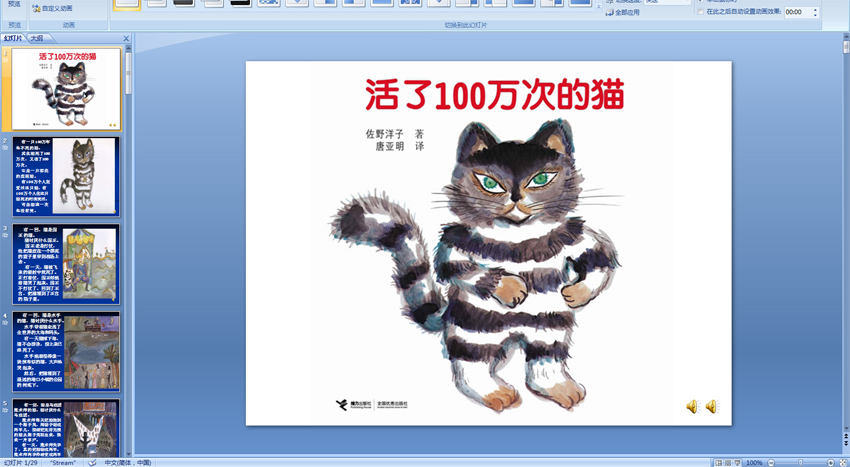The height and width of the screenshot is (467, 850).
Task: Select slide 4 thumbnail in panel
Action: [66, 351]
